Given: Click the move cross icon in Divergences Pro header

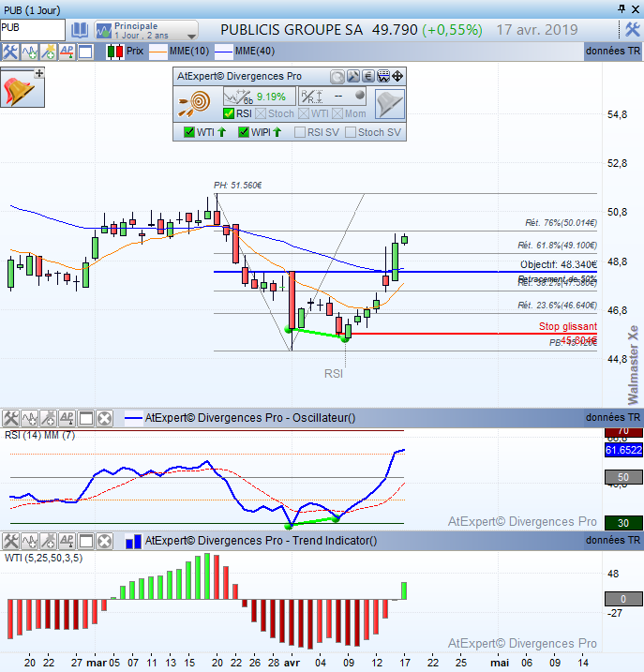Looking at the screenshot, I should pyautogui.click(x=397, y=77).
